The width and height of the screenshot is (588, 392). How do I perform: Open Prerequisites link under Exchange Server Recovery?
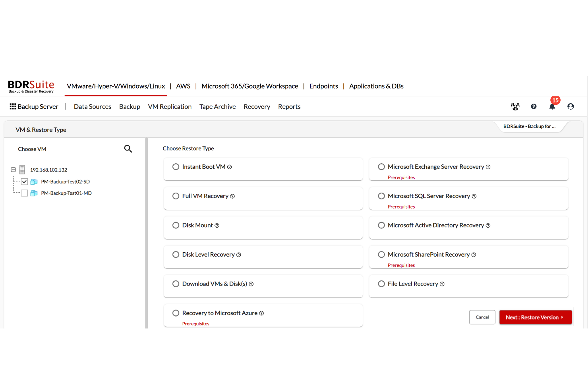(x=401, y=178)
